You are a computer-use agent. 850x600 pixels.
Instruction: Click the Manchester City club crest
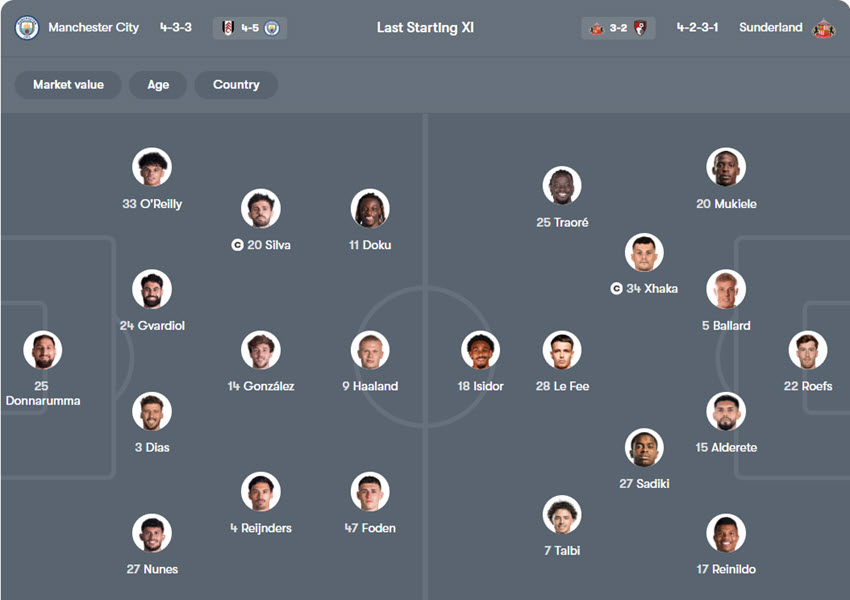pos(27,28)
